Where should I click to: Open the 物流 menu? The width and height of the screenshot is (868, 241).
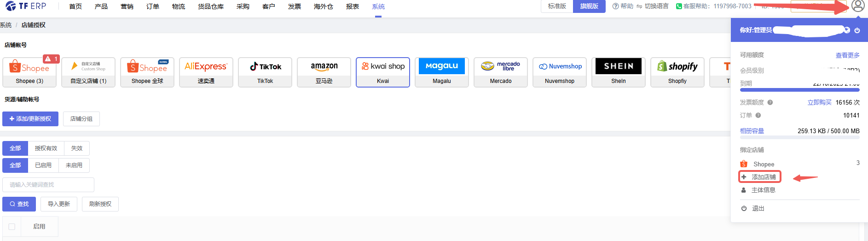(x=179, y=6)
